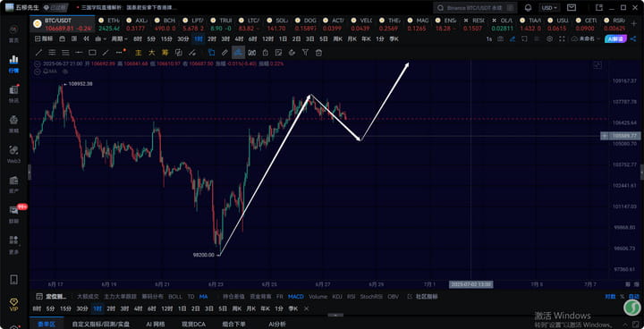Screen dimensions: 644x329
Task: Click the filter funnel icon in drawing toolbar
Action: pyautogui.click(x=305, y=53)
